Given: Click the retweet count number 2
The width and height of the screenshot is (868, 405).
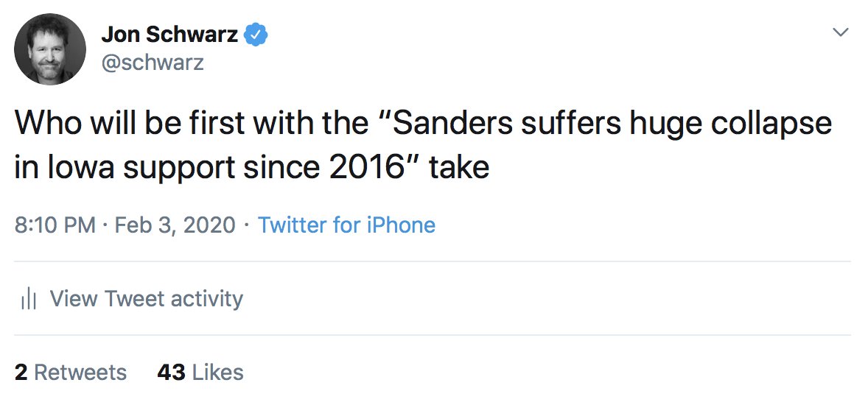Looking at the screenshot, I should [x=21, y=373].
